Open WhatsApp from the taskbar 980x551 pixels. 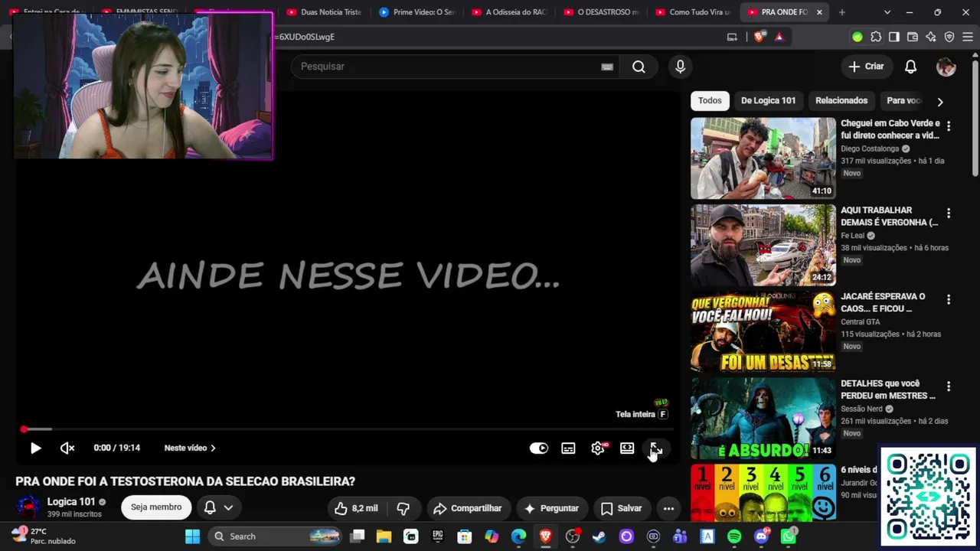pyautogui.click(x=788, y=536)
